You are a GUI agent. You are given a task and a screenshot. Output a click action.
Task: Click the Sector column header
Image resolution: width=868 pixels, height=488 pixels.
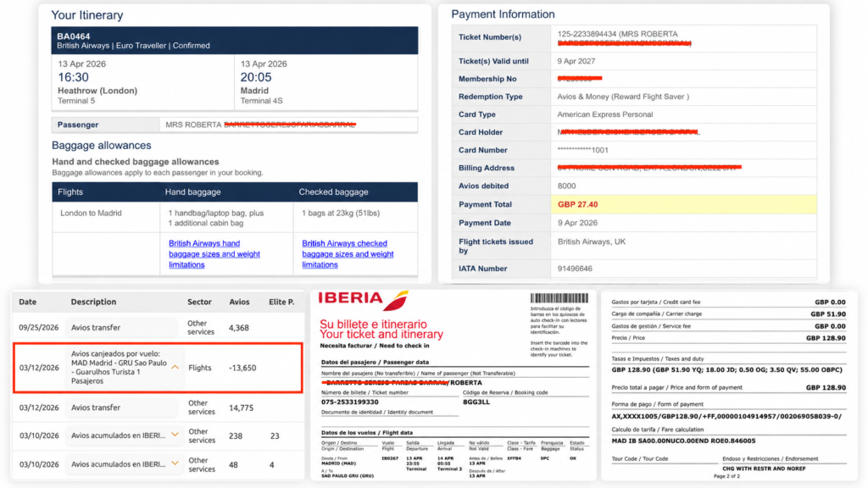[x=199, y=302]
